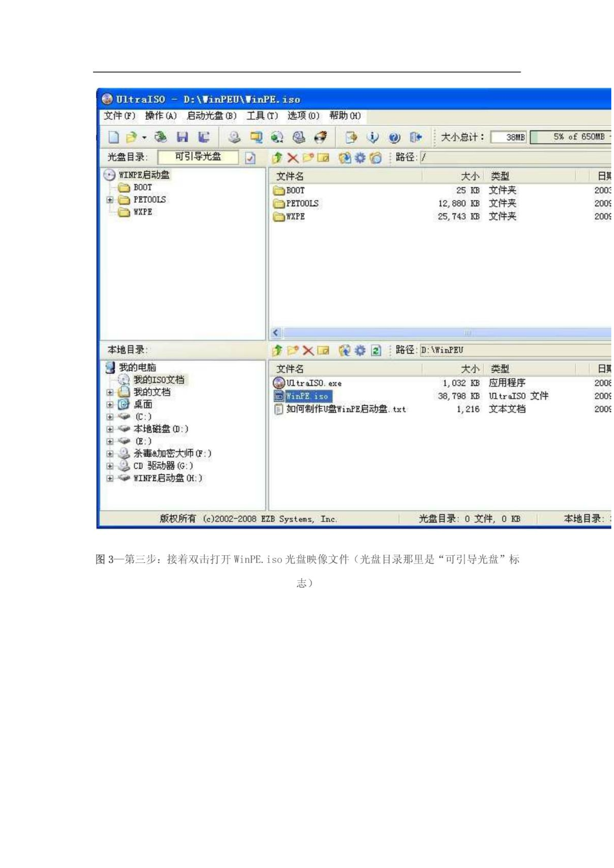This screenshot has height=868, width=614.
Task: Click the red X delete icon in disc pane
Action: point(294,158)
